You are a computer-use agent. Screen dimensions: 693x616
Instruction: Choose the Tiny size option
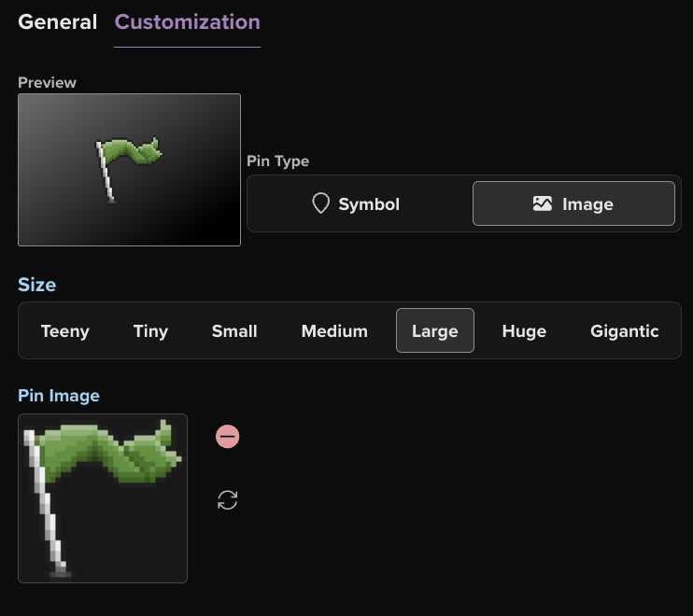pos(150,331)
